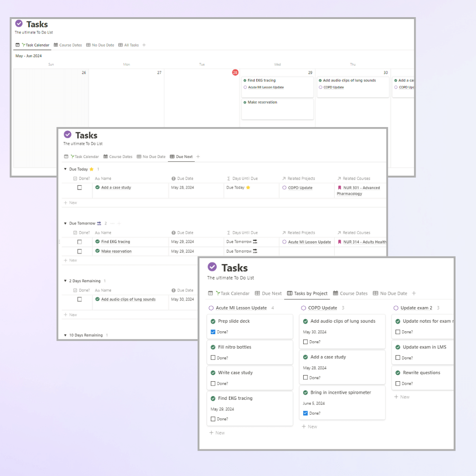Viewport: 476px width, 476px height.
Task: Collapse the Due Tomorrow group
Action: pyautogui.click(x=65, y=223)
